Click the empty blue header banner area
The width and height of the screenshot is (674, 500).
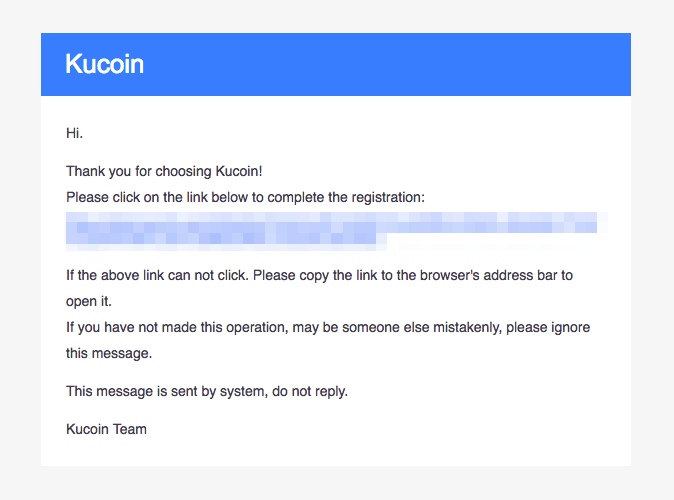[387, 64]
